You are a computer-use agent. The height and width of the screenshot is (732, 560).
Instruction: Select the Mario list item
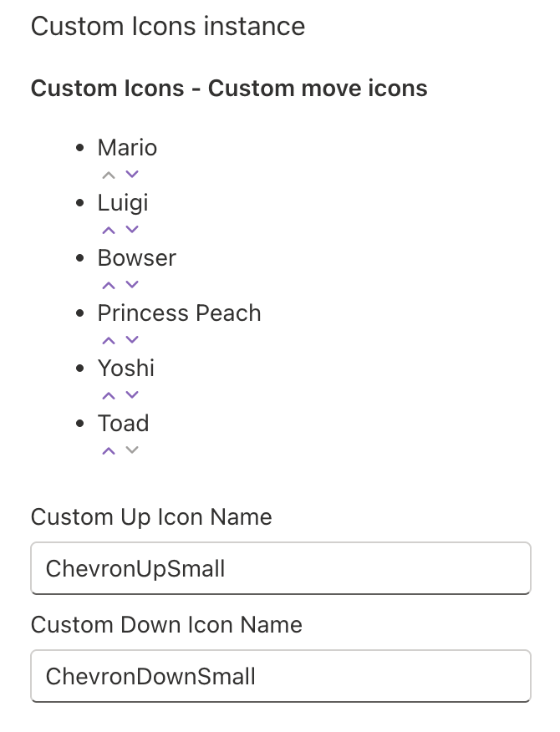tap(127, 148)
